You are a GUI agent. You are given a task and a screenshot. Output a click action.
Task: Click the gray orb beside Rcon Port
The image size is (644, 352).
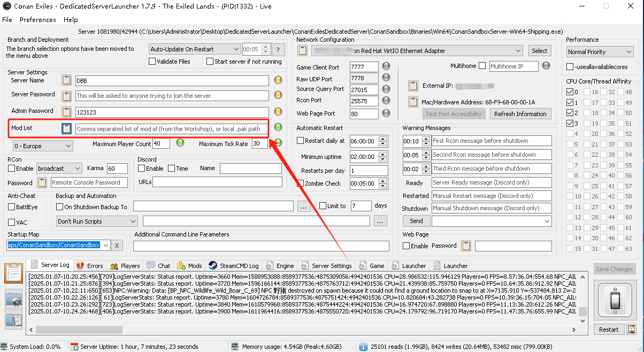pyautogui.click(x=386, y=100)
